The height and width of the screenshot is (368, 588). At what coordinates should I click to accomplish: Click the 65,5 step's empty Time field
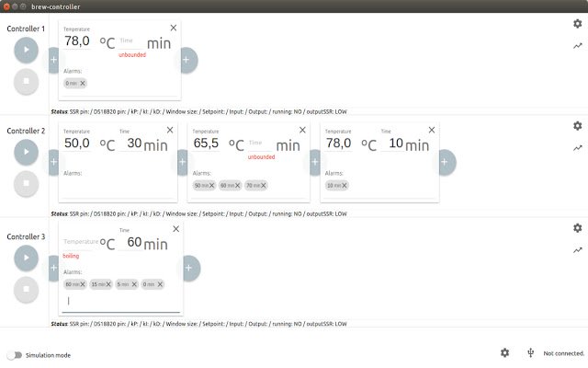point(260,144)
